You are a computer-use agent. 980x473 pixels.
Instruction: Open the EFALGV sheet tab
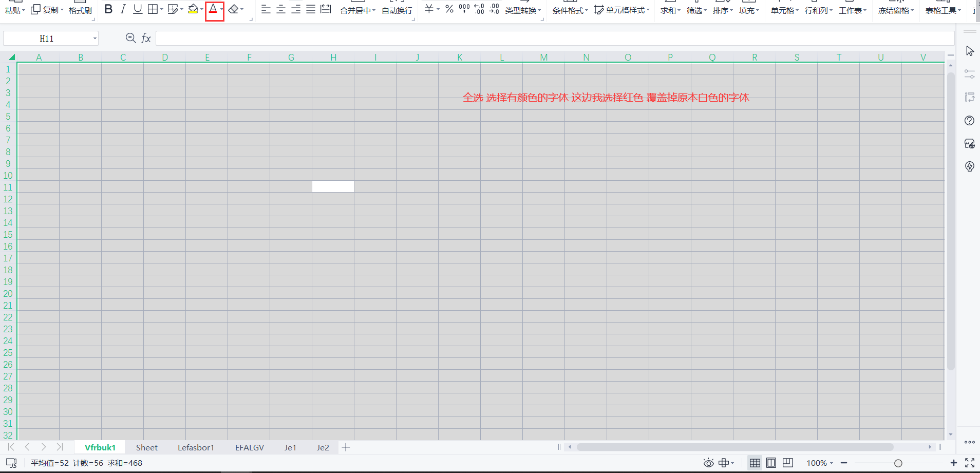tap(250, 447)
